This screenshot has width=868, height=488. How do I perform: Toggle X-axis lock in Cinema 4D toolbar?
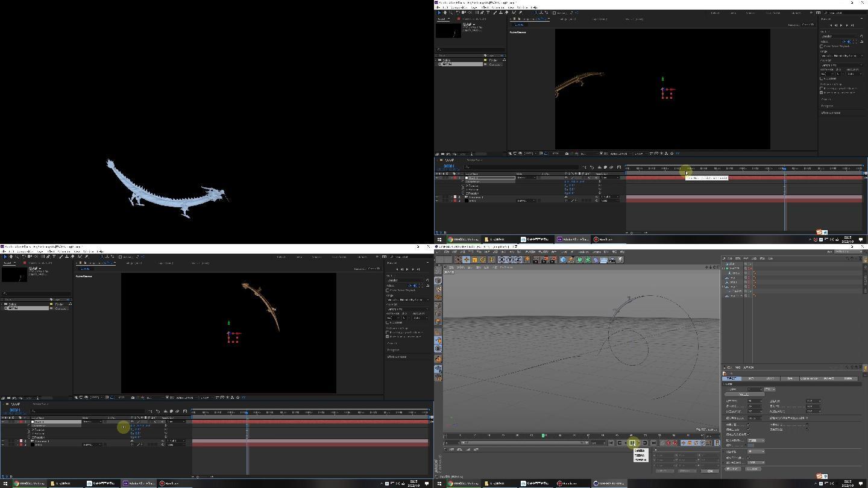pos(502,260)
